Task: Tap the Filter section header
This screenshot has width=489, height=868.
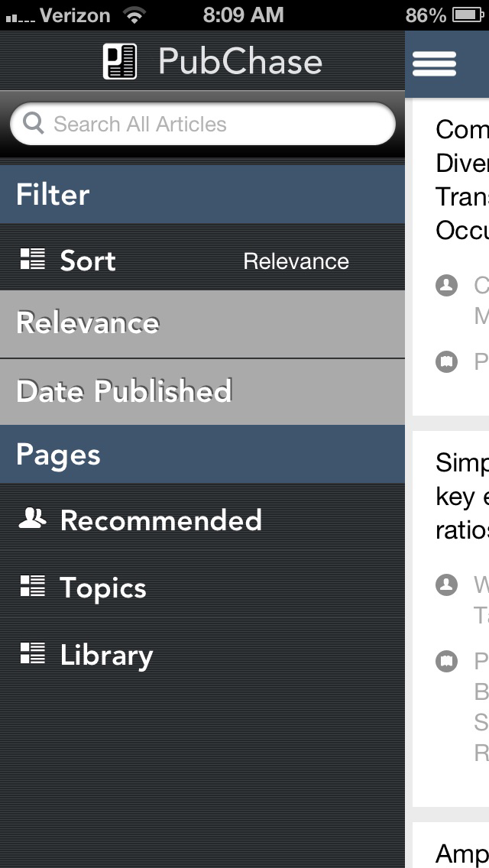Action: point(202,195)
